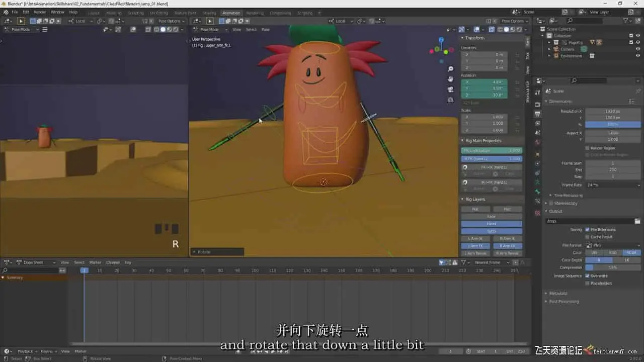The image size is (644, 362).
Task: Click the Torso rig layer button
Action: [491, 231]
